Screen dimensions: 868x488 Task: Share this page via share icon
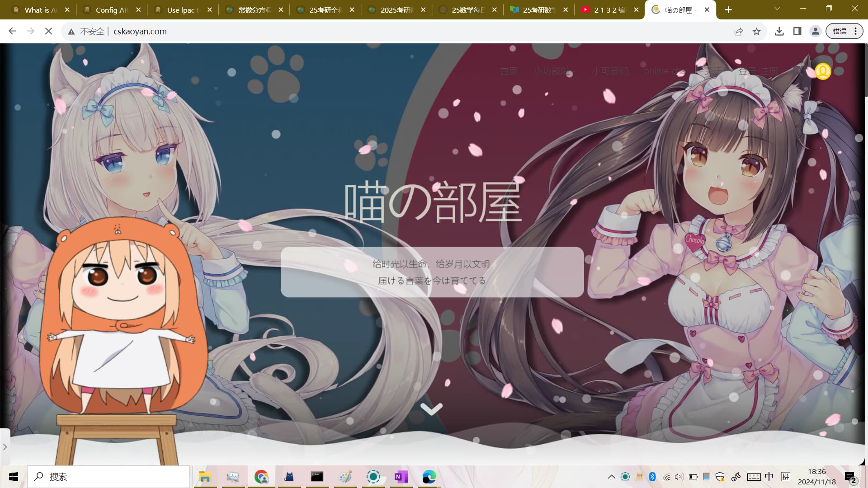pos(738,31)
